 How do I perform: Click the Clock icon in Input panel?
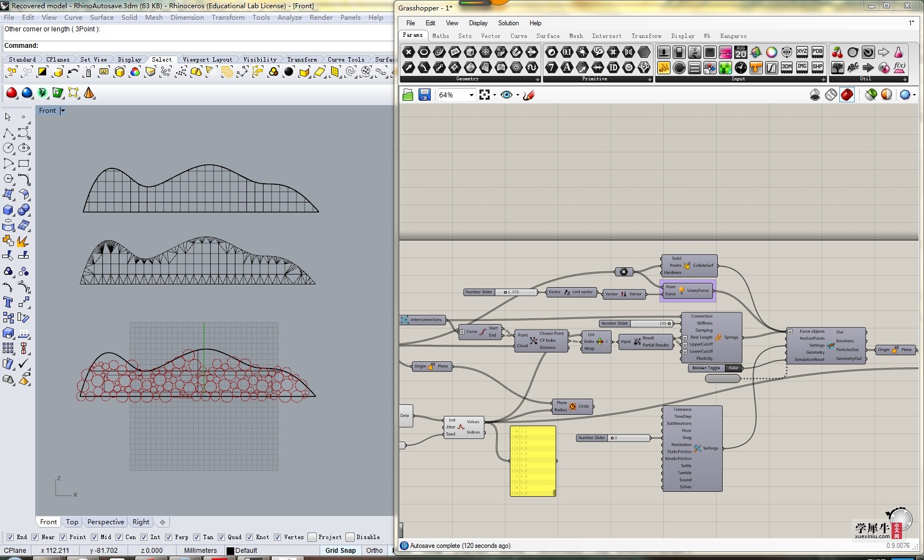pos(741,68)
